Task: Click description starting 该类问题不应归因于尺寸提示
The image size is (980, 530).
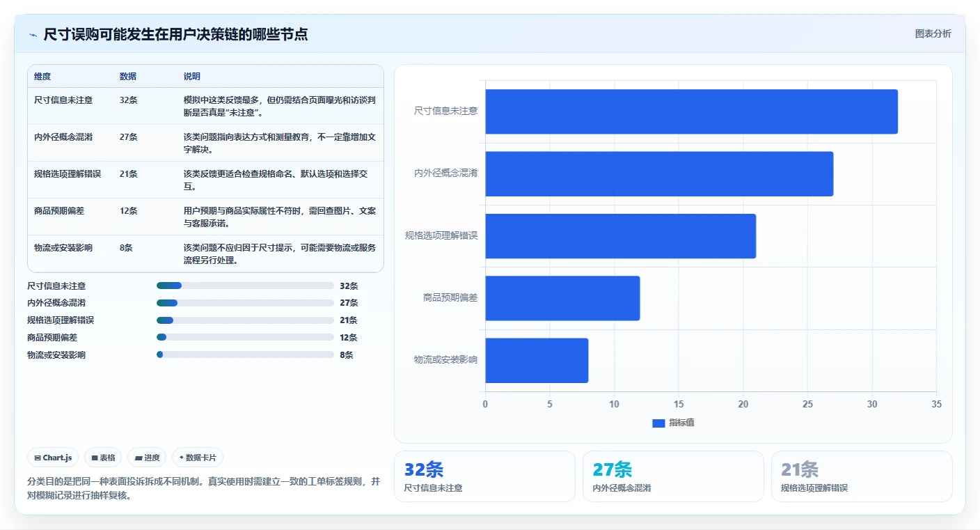Action: click(x=278, y=254)
